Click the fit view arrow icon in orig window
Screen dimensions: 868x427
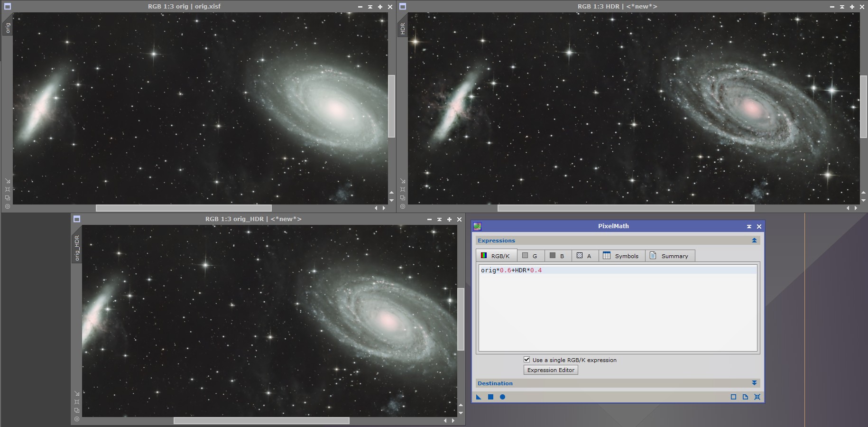tap(8, 181)
